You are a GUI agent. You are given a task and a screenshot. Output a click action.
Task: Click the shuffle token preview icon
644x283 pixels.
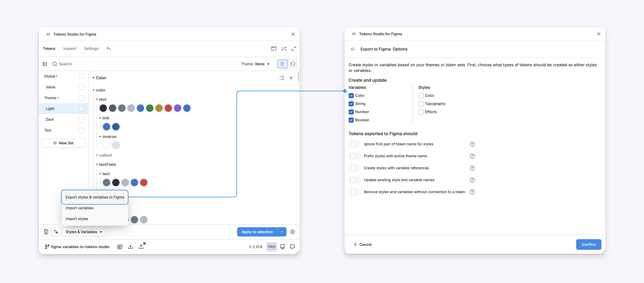click(284, 48)
